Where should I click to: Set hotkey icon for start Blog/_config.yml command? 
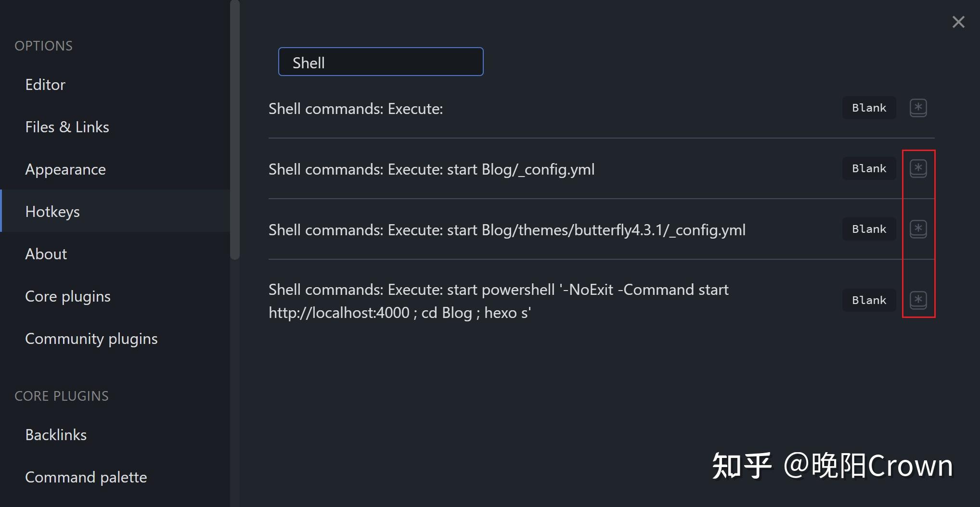[918, 168]
